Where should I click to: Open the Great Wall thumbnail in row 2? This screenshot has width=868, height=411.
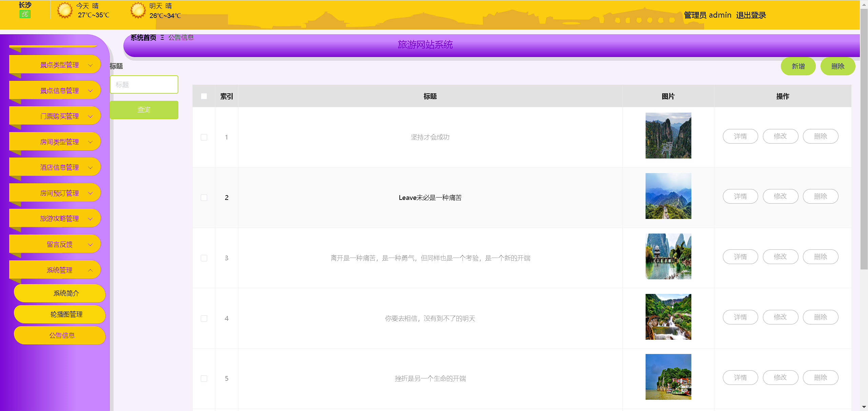click(x=668, y=196)
